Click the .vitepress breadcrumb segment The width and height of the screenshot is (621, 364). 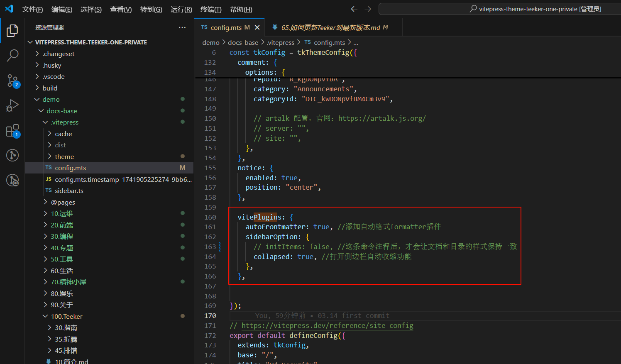pyautogui.click(x=280, y=42)
